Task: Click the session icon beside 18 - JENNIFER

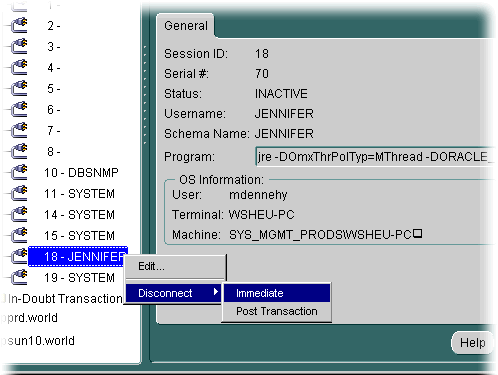Action: (x=19, y=257)
